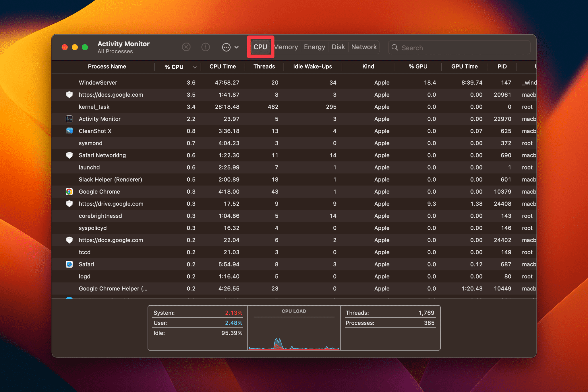
Task: Click inside the Search field
Action: pyautogui.click(x=459, y=48)
